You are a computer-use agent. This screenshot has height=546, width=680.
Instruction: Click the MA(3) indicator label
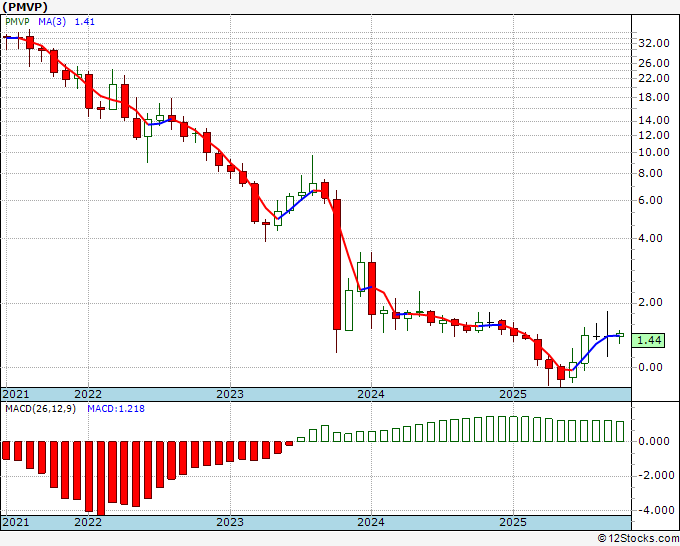(52, 22)
